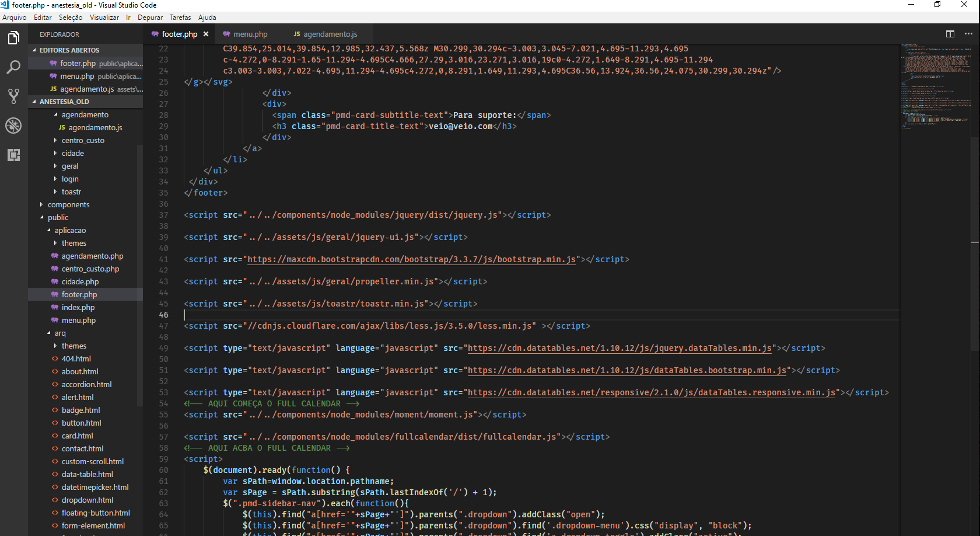Open the Debug view icon
The width and height of the screenshot is (980, 536).
click(x=13, y=126)
